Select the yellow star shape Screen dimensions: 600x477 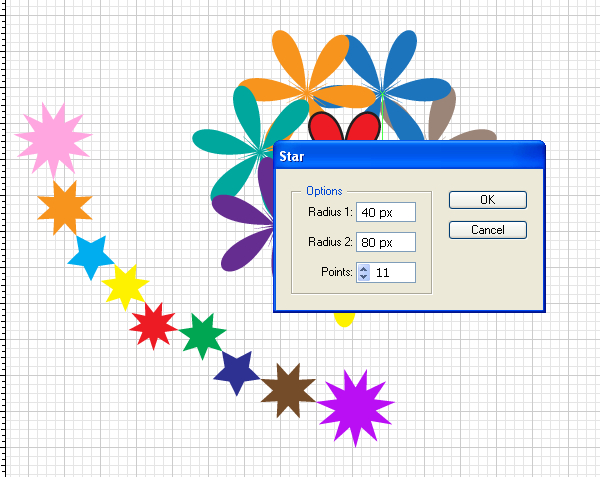125,286
